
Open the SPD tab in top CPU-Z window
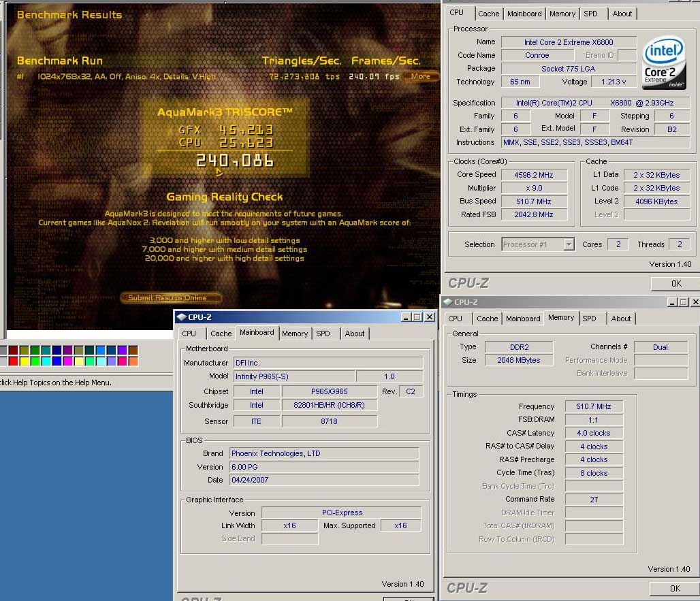click(590, 14)
